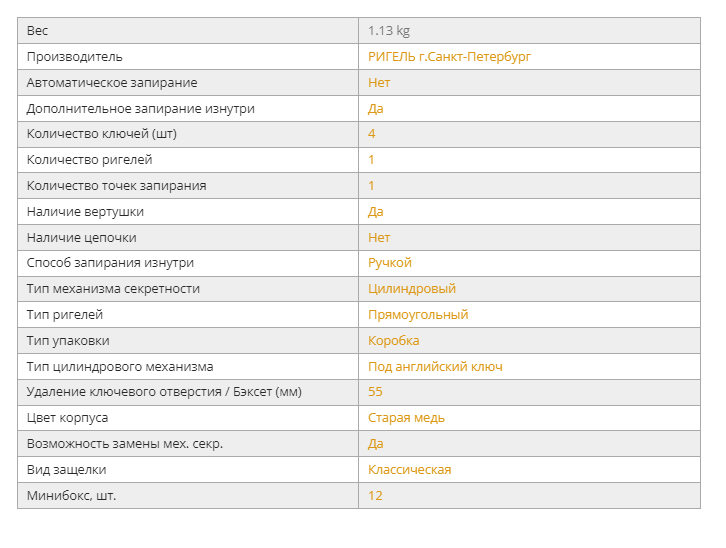Image resolution: width=726 pixels, height=548 pixels.
Task: Click the Минибокс value 12
Action: (375, 496)
